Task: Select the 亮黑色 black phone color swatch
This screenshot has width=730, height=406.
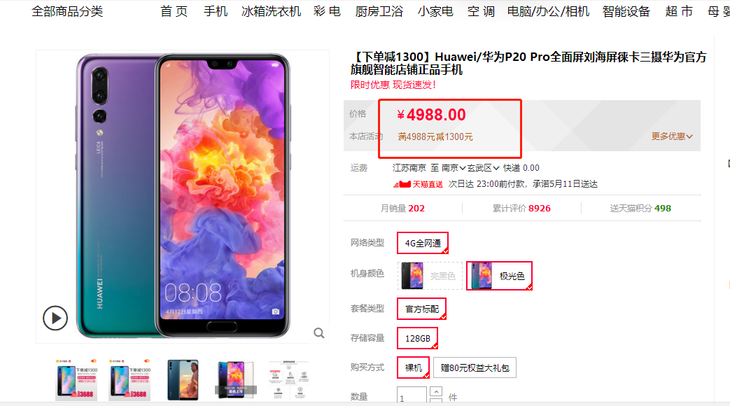Action: click(x=430, y=276)
